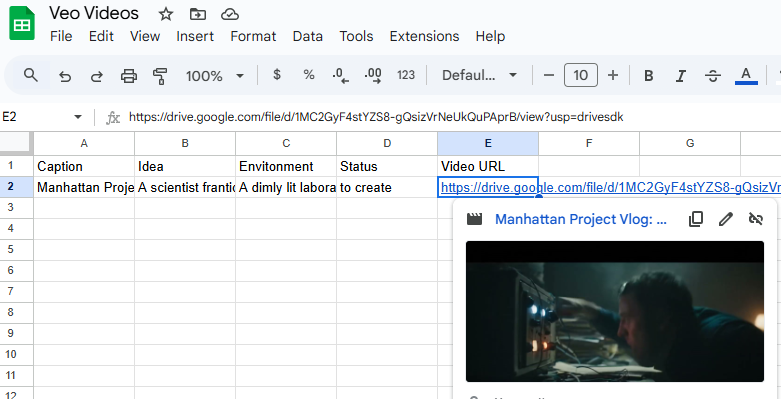Click the Video URL header cell

(488, 166)
